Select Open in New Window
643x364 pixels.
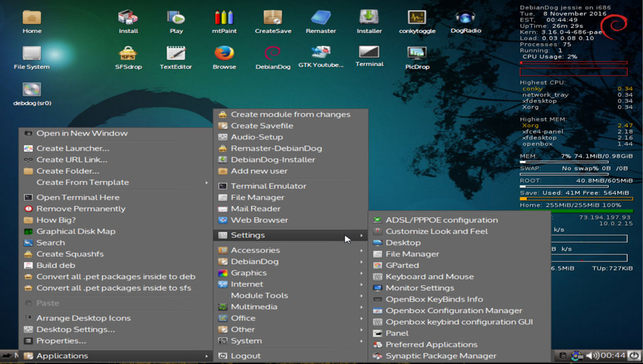tap(116, 134)
